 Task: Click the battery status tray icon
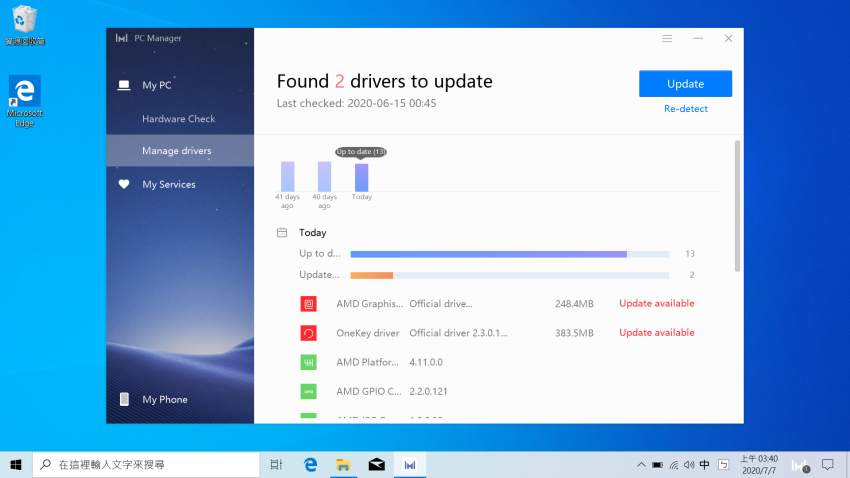click(x=657, y=464)
